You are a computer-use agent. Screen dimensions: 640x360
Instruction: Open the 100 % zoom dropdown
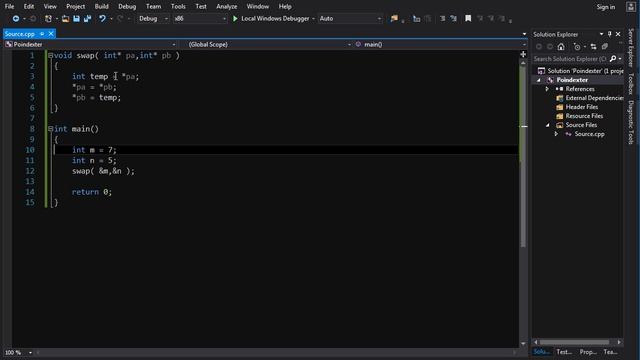(x=30, y=352)
